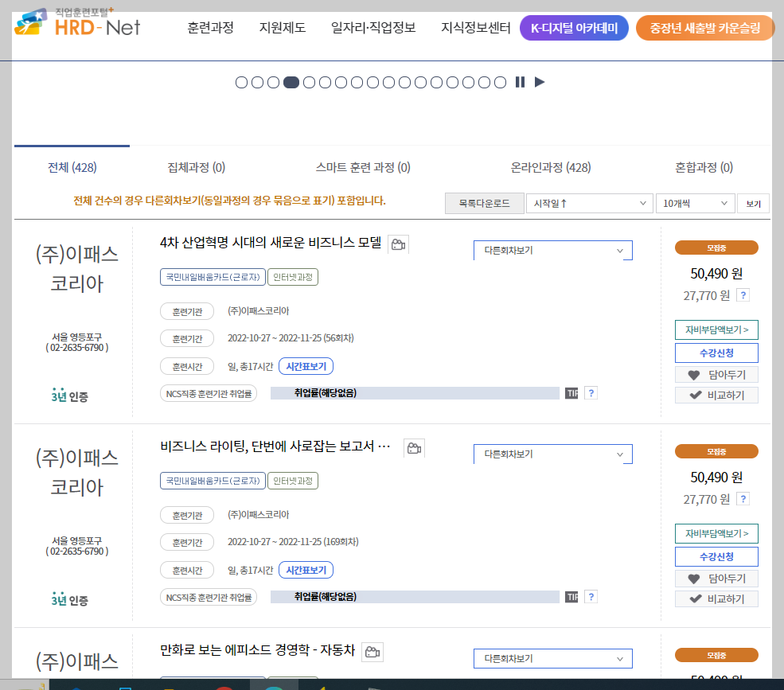This screenshot has width=784, height=690.
Task: Open video icon beside 4차 산업혁명 course
Action: click(399, 244)
